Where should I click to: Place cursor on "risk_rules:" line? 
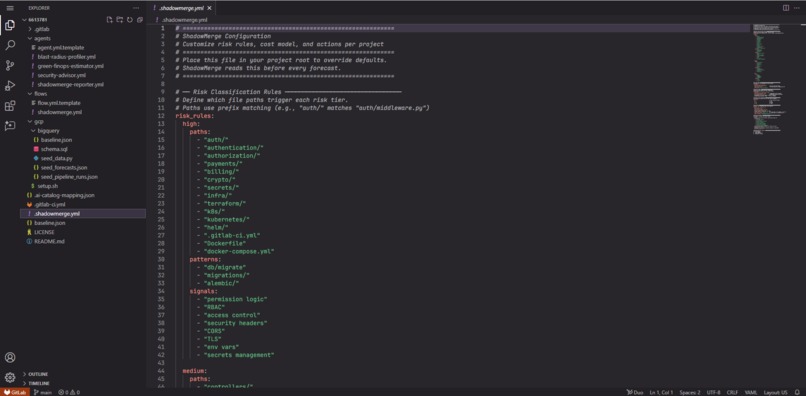point(194,116)
